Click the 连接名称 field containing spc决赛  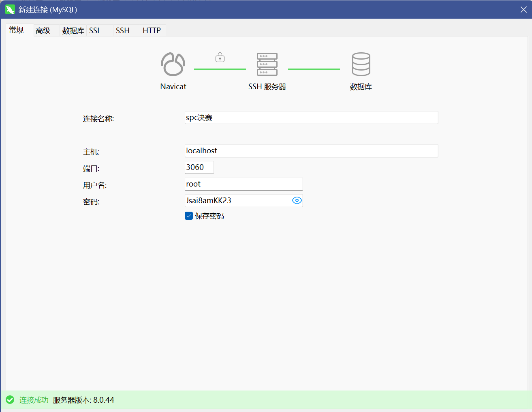pos(311,118)
